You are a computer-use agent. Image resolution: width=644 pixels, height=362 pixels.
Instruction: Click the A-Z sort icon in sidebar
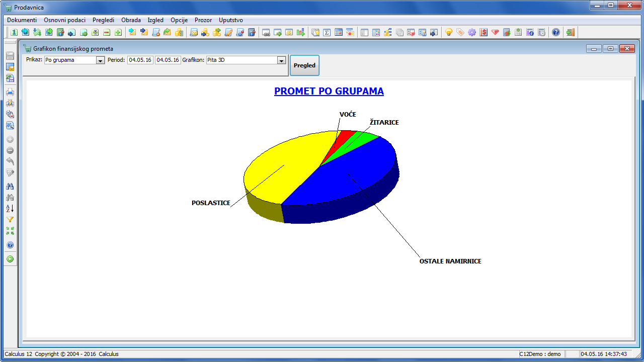pyautogui.click(x=10, y=208)
